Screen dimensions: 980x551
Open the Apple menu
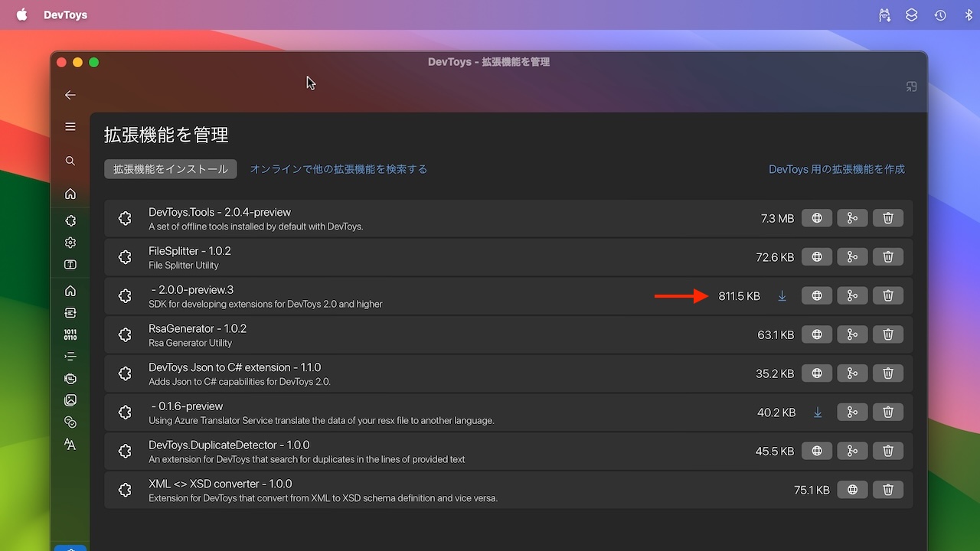pos(21,15)
